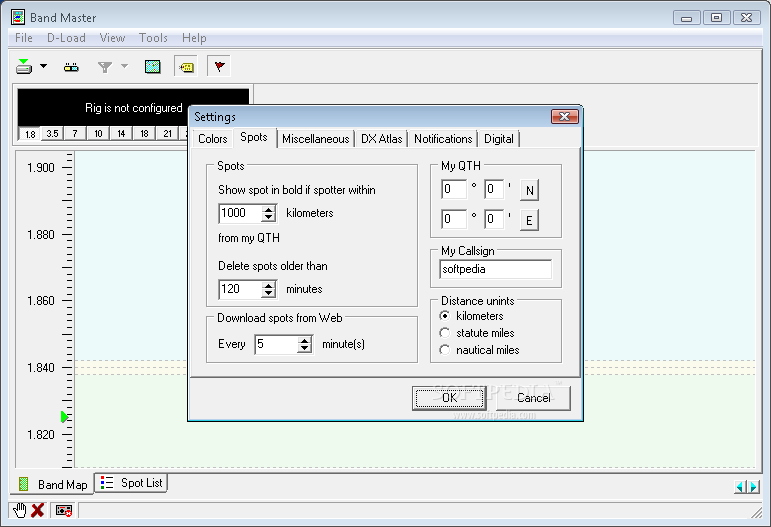The image size is (771, 527).
Task: Click the red X icon in status bar
Action: 37,510
